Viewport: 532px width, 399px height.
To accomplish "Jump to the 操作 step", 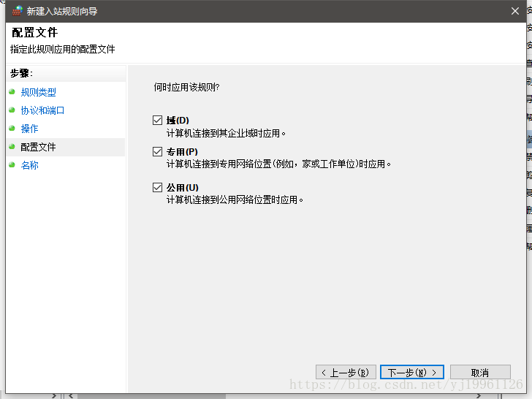I will (29, 129).
